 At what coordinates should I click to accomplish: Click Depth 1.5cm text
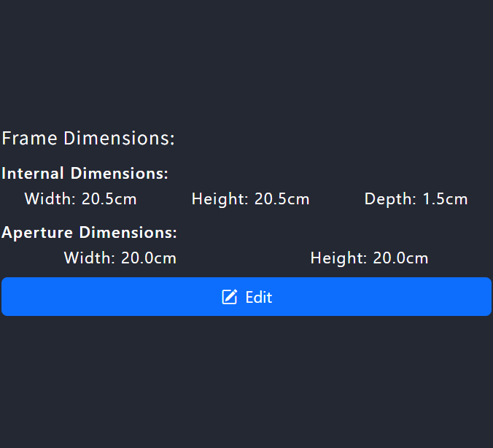(416, 198)
